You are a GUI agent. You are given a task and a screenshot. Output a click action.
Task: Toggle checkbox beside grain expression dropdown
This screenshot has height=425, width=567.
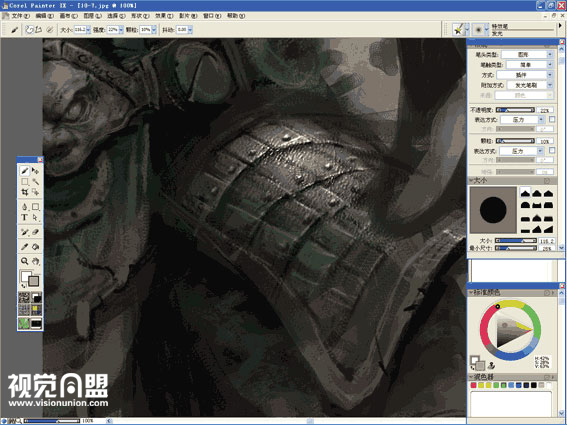click(552, 150)
